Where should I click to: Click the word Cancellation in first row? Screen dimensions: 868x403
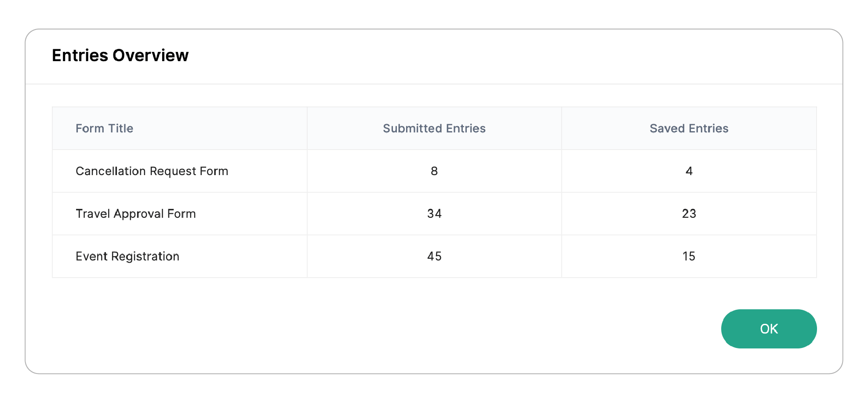pyautogui.click(x=111, y=171)
